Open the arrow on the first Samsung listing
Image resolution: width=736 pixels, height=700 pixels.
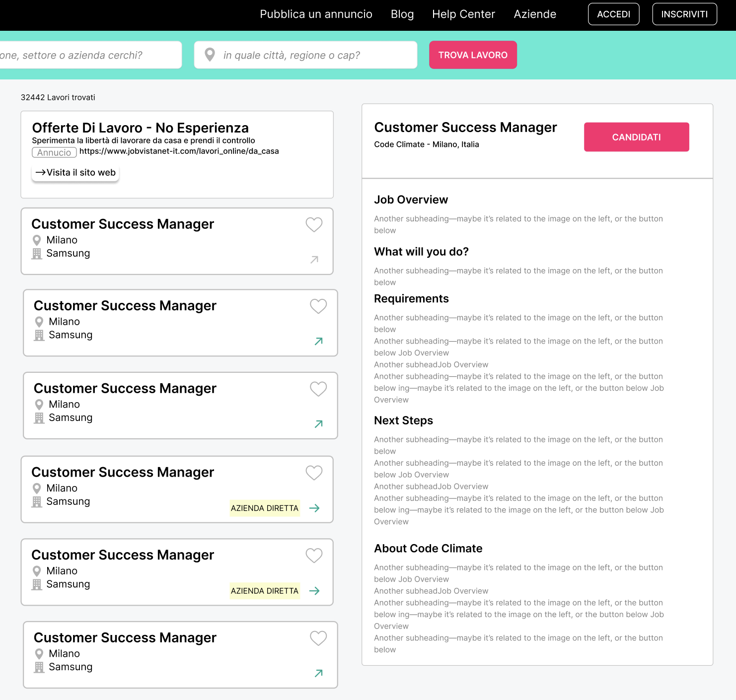coord(314,260)
